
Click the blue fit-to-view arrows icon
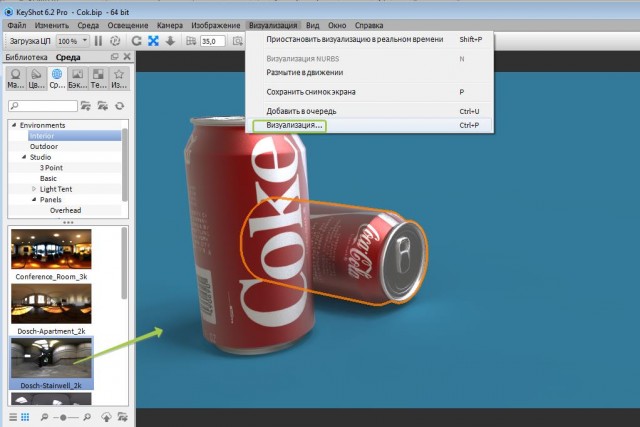[x=153, y=41]
